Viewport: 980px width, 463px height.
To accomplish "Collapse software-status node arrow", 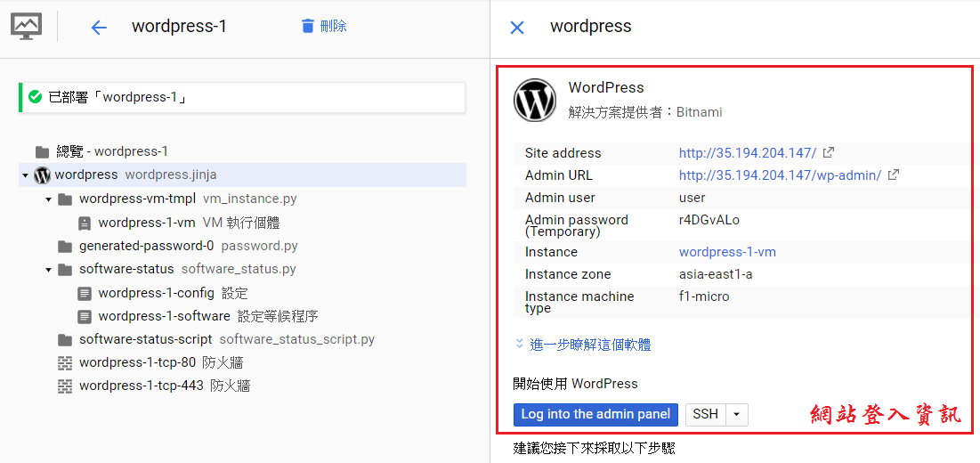I will tap(48, 270).
